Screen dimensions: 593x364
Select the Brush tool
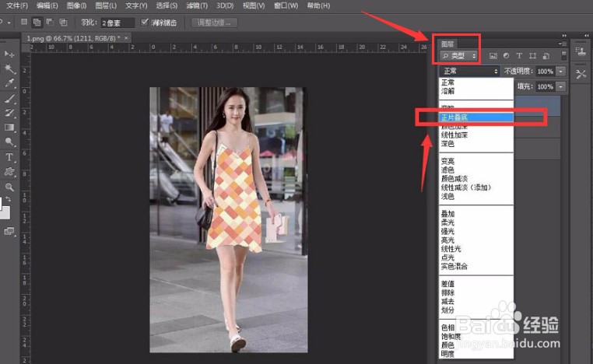[9, 99]
